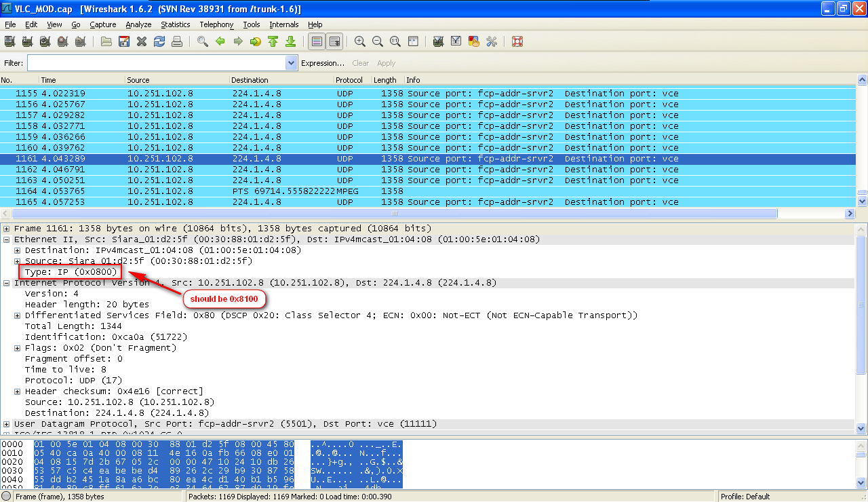The width and height of the screenshot is (868, 502).
Task: Reload the capture file
Action: pos(159,41)
